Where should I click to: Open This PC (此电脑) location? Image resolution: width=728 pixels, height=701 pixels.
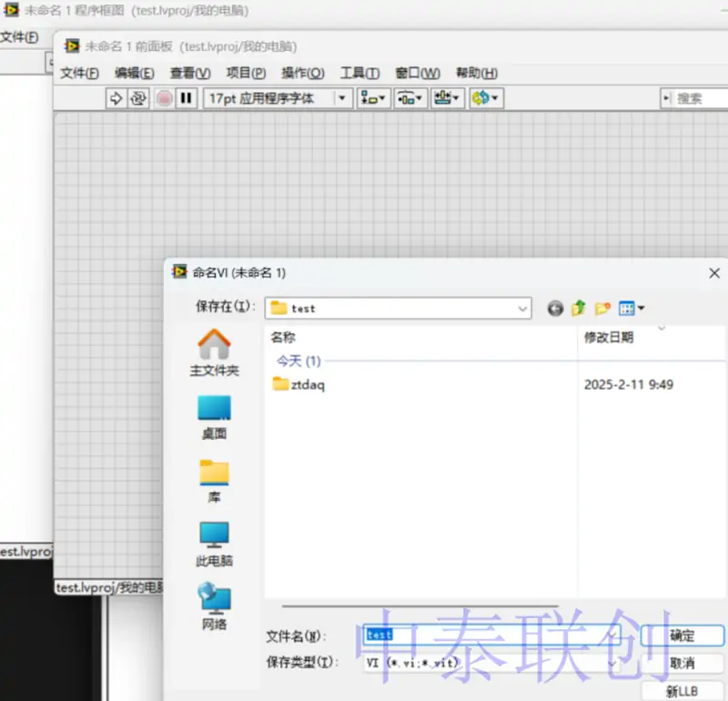tap(214, 544)
